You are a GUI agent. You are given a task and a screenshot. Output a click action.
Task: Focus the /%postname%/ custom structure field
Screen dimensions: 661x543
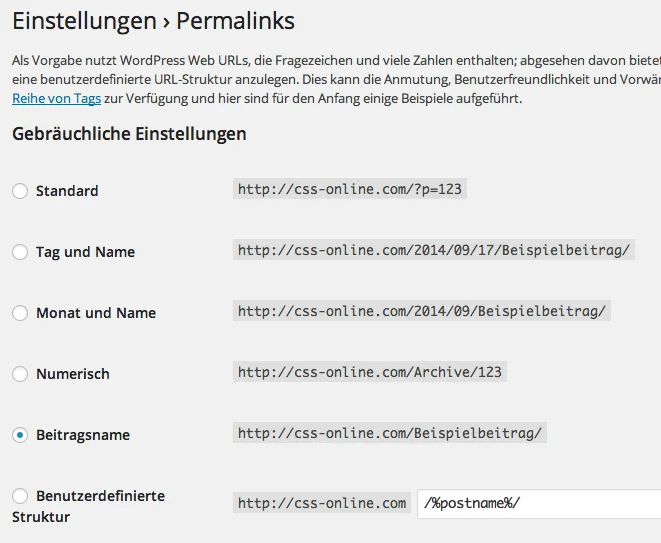pos(539,504)
